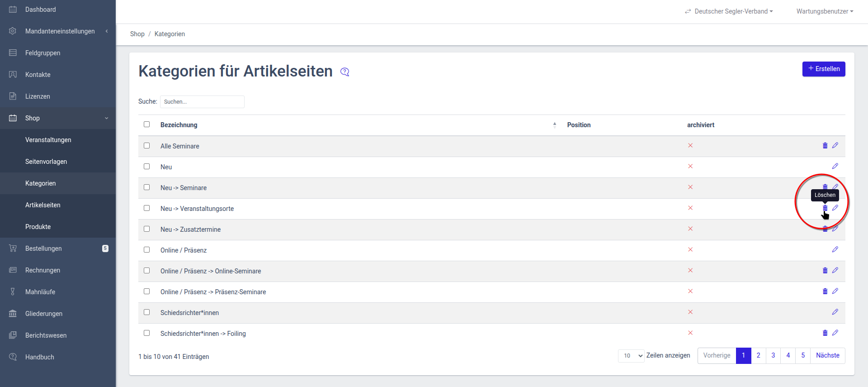The width and height of the screenshot is (868, 387).
Task: Open the rows-per-page dropdown showing 10
Action: click(x=631, y=356)
